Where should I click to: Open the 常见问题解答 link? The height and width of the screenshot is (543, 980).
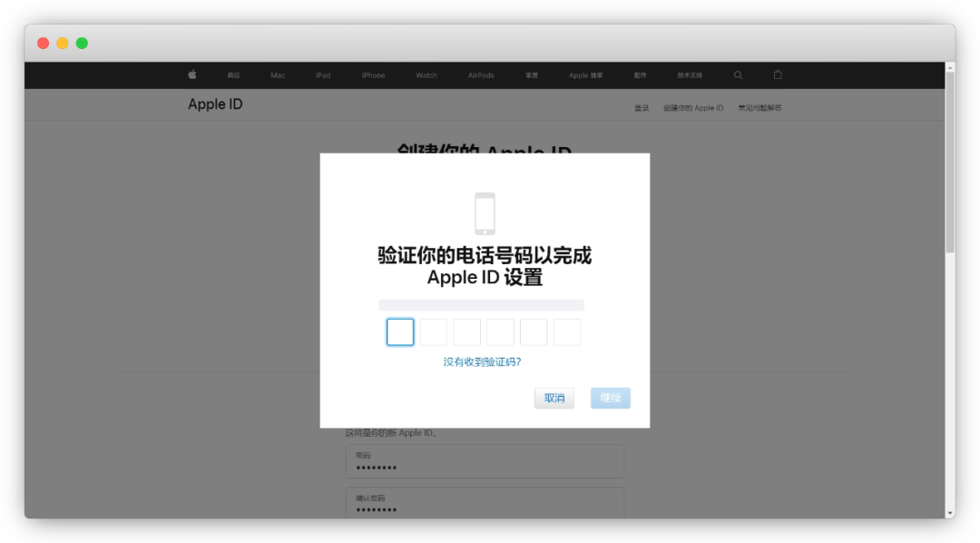[x=759, y=107]
